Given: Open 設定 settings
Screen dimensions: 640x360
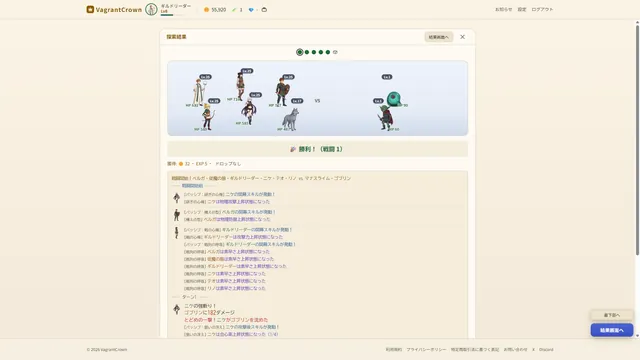Looking at the screenshot, I should coord(522,9).
